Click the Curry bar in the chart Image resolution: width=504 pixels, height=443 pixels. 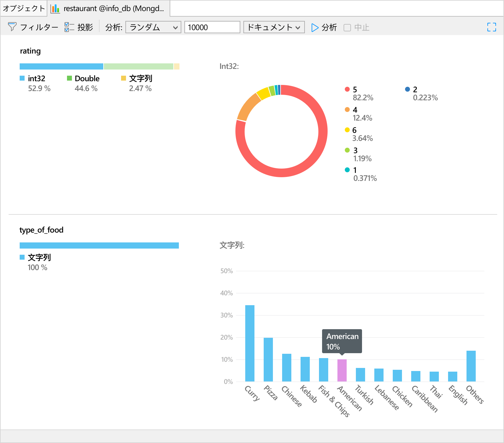[x=250, y=343]
